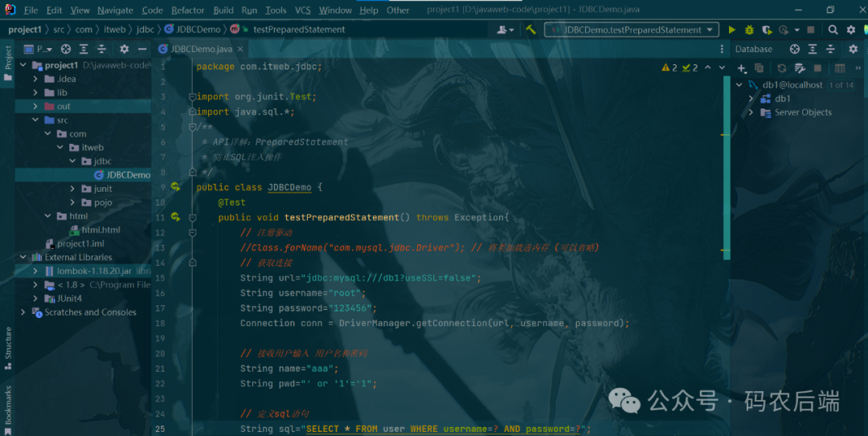Open Project panel settings gear
Image resolution: width=868 pixels, height=436 pixels.
click(x=125, y=49)
